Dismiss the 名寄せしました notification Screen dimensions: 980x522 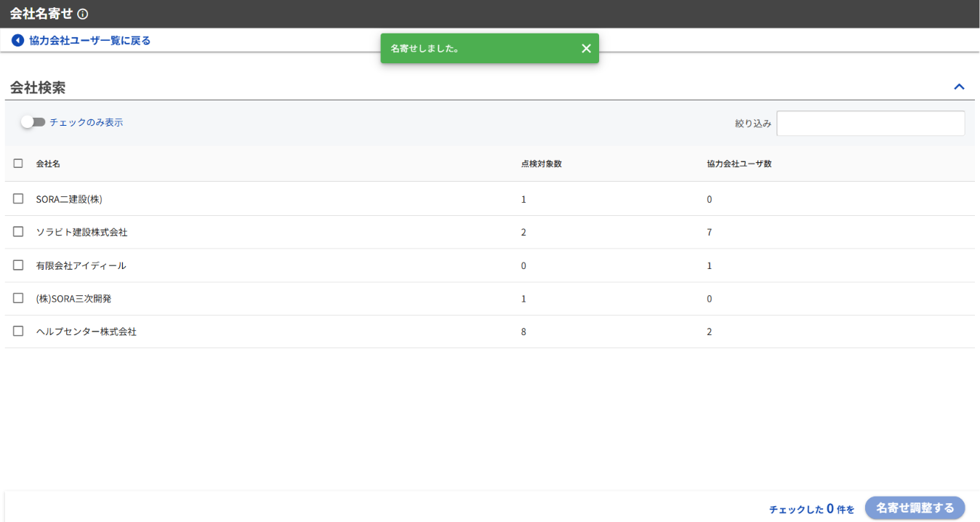click(x=586, y=49)
